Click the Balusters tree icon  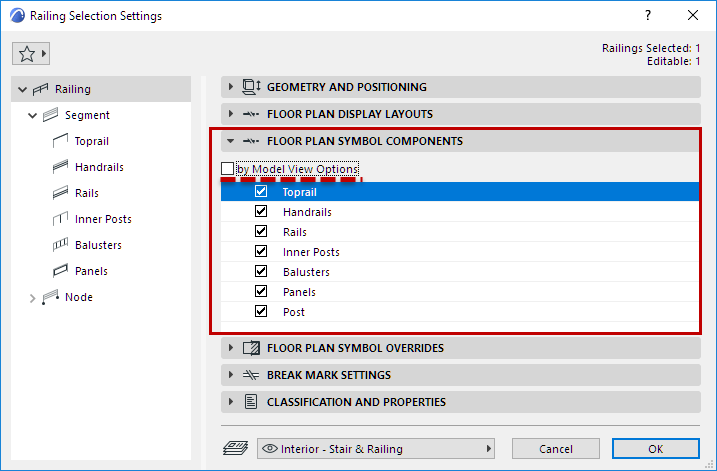point(58,245)
